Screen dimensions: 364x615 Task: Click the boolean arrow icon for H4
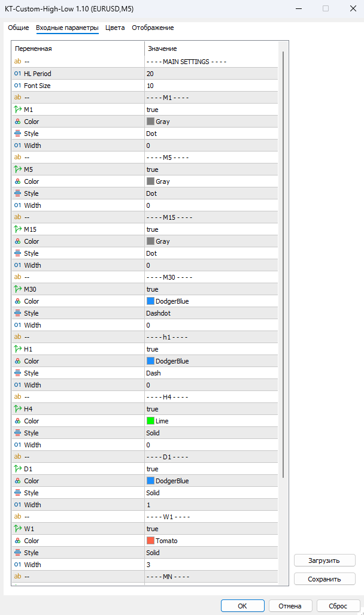(x=17, y=408)
